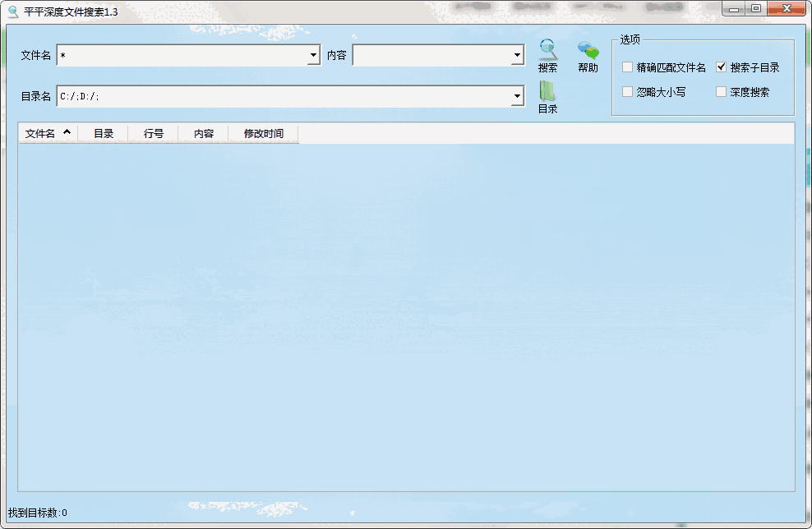Click the 找到目标数:0 status text

point(37,513)
